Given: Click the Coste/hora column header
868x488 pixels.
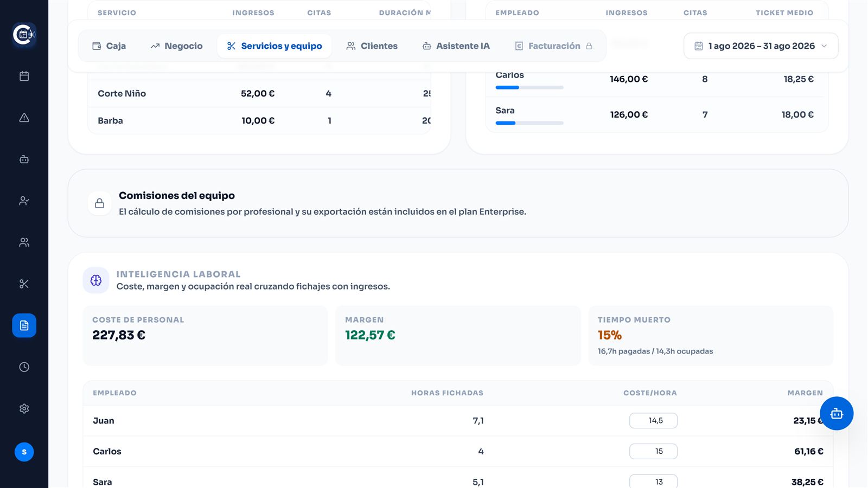Looking at the screenshot, I should point(650,393).
